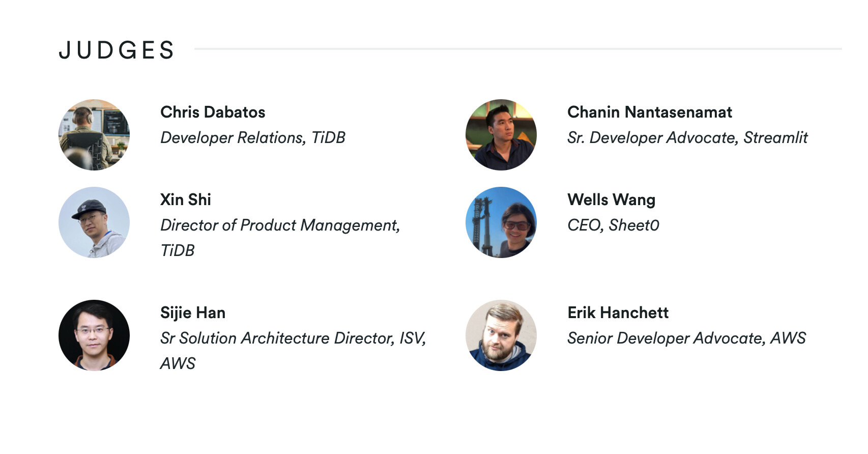Click the avatar photo beside Chris Dabatos
Viewport: 868px width, 454px height.
pos(94,135)
